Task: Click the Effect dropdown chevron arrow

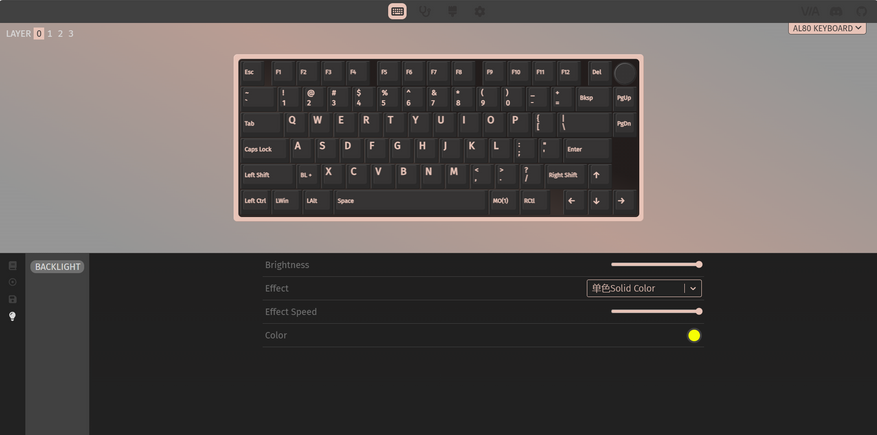Action: pyautogui.click(x=693, y=289)
